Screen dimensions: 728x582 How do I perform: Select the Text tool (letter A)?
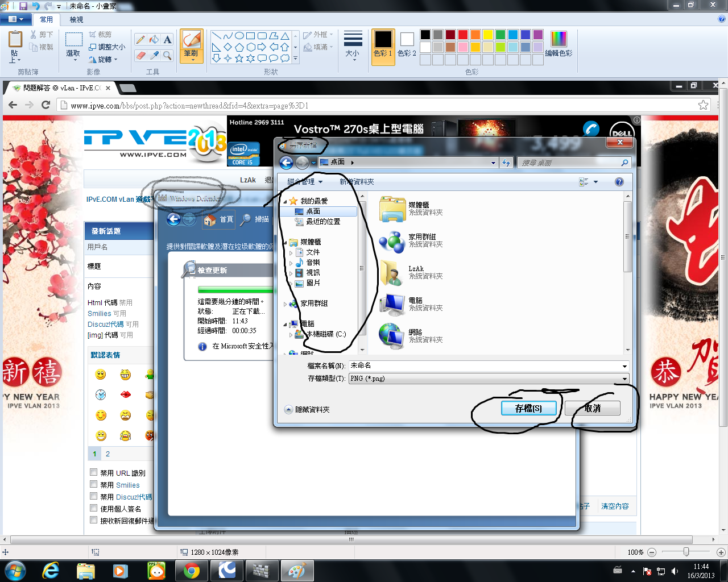point(167,39)
